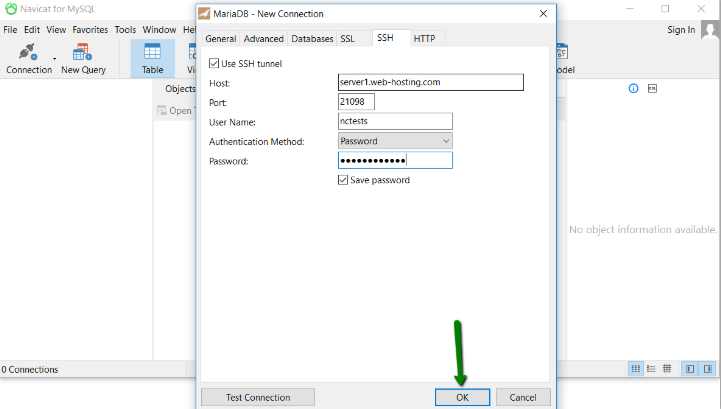This screenshot has height=409, width=721.
Task: Open the File menu in Navicat
Action: 10,29
